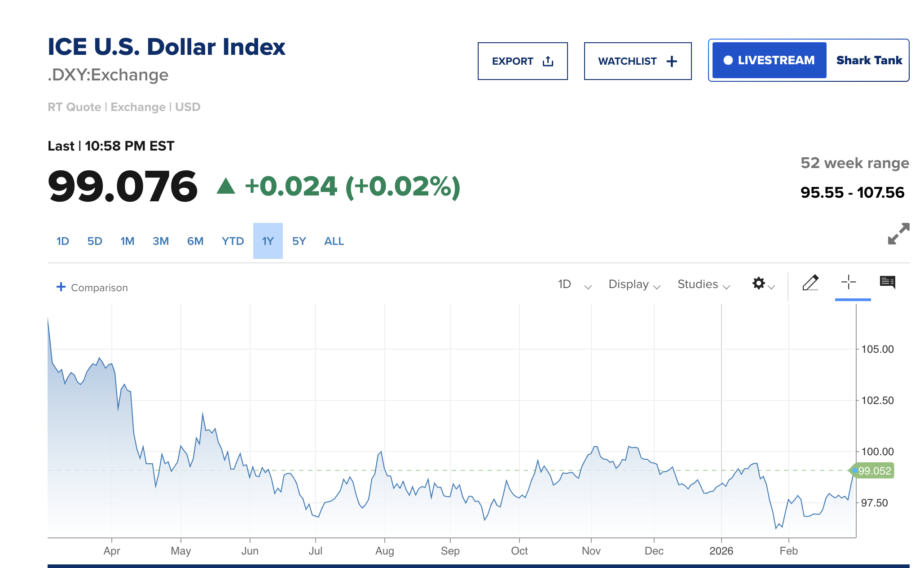Switch to the ALL range tab
Screen dimensions: 924x568
point(334,241)
